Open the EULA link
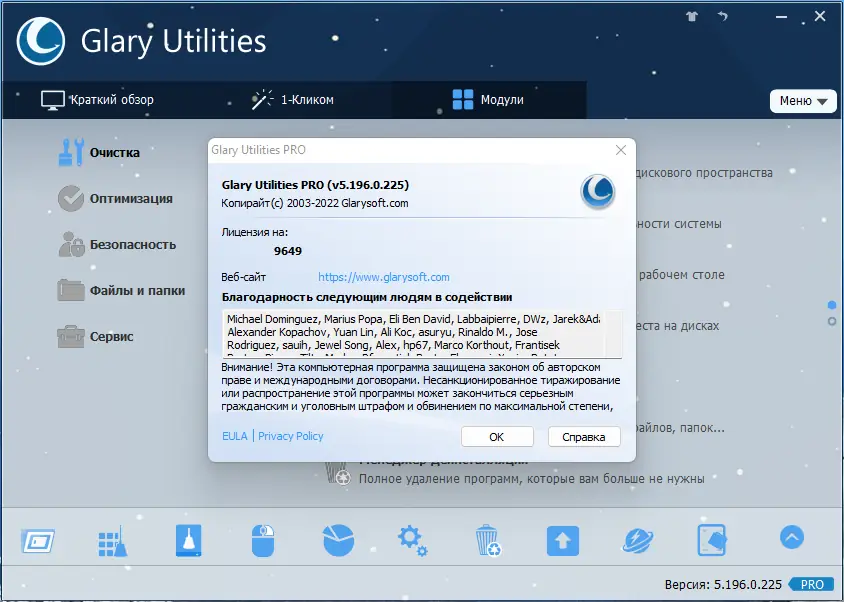The width and height of the screenshot is (844, 602). pos(234,436)
